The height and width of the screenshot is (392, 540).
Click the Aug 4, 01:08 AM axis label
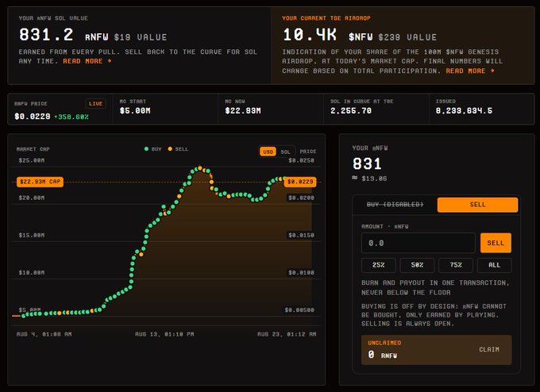[x=44, y=334]
